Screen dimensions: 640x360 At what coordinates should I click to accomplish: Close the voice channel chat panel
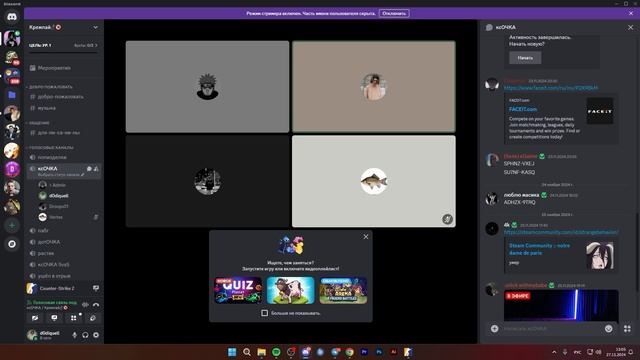[x=631, y=27]
